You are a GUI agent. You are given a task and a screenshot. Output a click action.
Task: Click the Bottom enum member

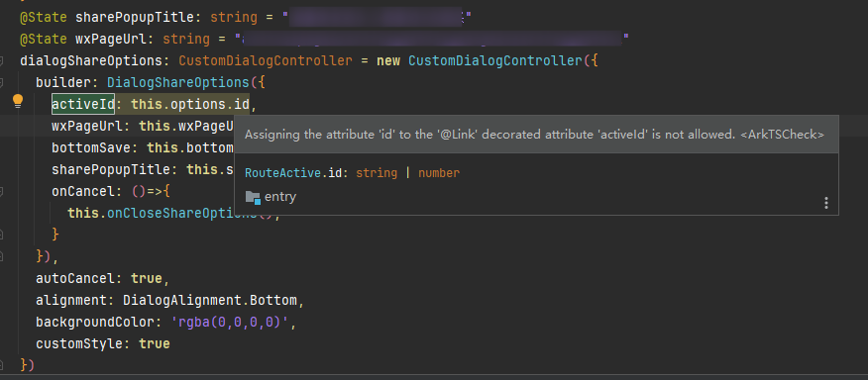pyautogui.click(x=272, y=301)
